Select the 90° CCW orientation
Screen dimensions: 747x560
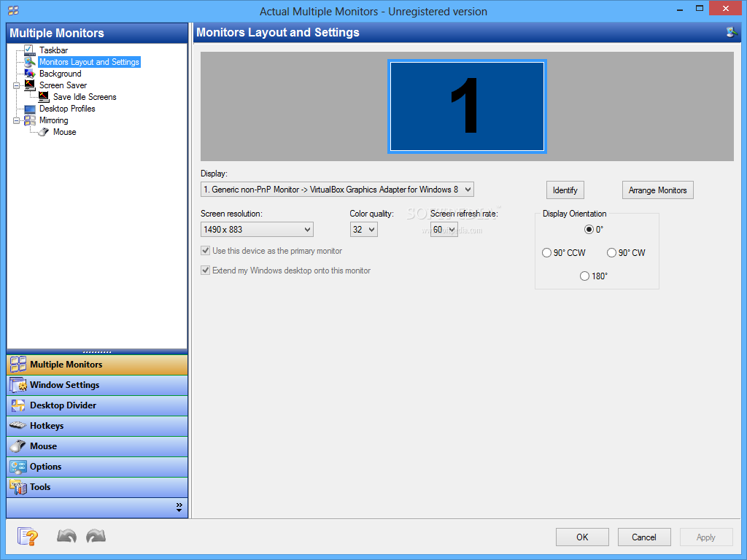point(546,253)
